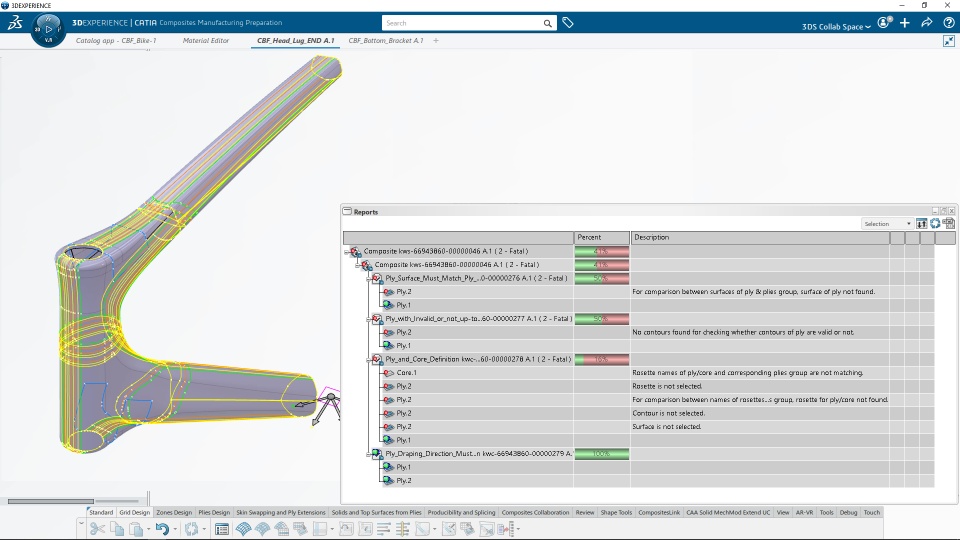The height and width of the screenshot is (540, 960).
Task: Open the Grid Design toolbar tab
Action: (134, 512)
